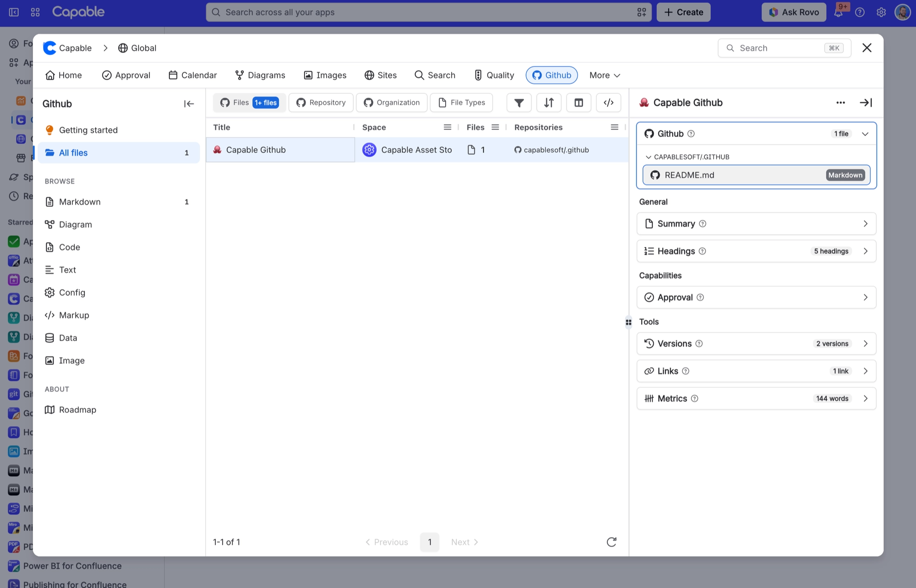Select Getting started in sidebar

(x=119, y=130)
